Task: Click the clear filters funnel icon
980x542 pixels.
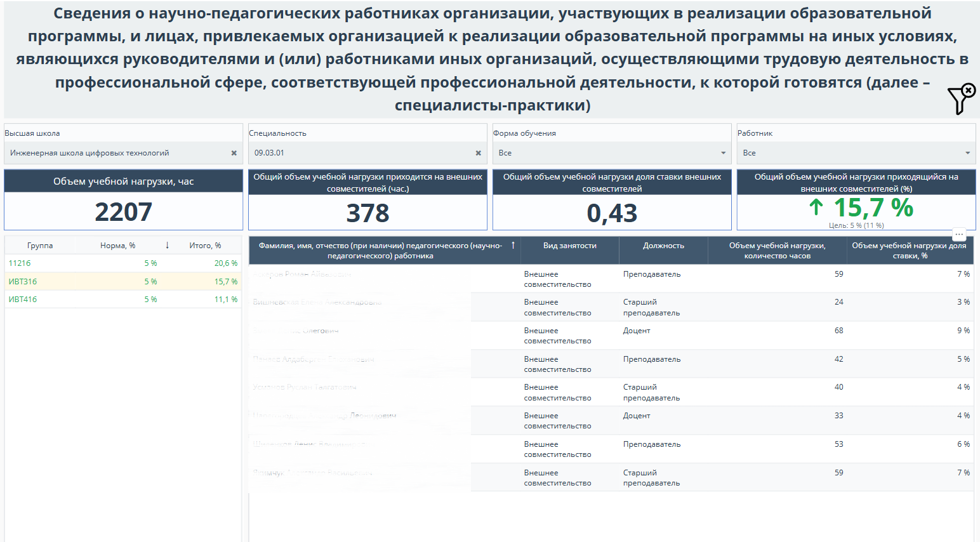Action: pyautogui.click(x=961, y=98)
